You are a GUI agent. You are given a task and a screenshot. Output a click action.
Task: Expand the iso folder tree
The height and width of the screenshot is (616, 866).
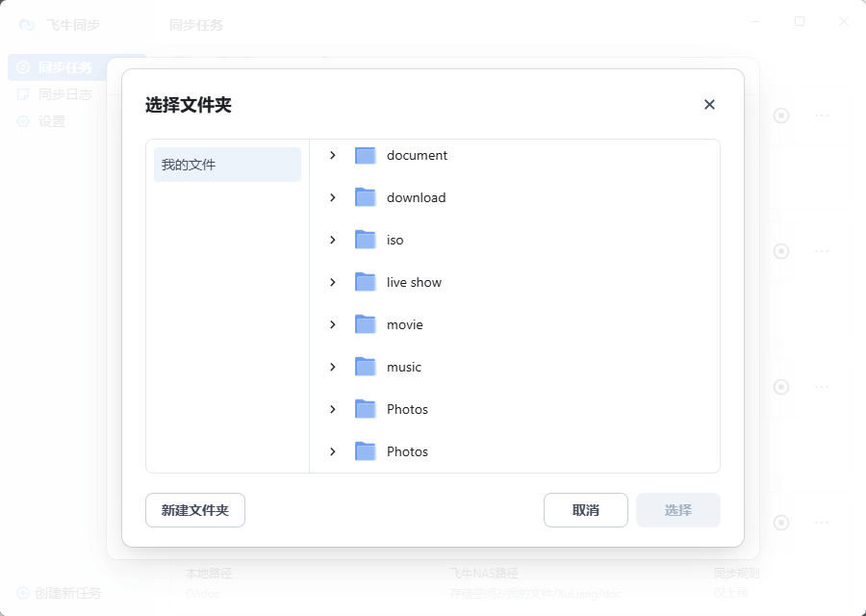click(332, 240)
